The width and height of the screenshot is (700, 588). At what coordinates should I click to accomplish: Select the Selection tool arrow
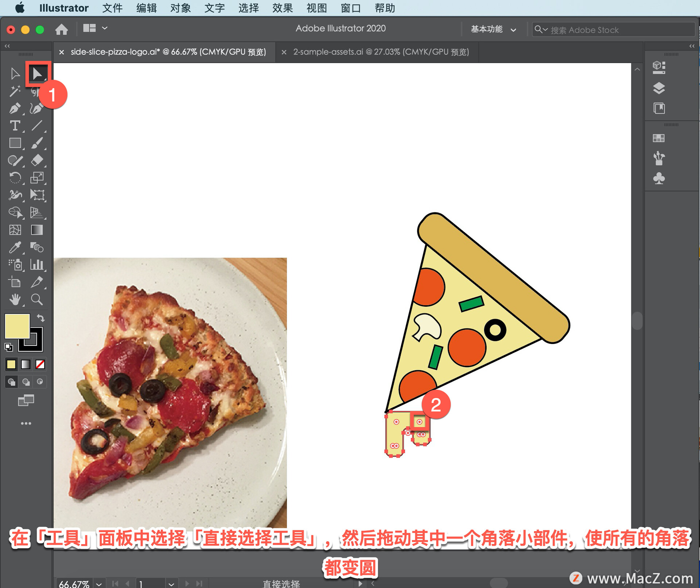tap(15, 74)
